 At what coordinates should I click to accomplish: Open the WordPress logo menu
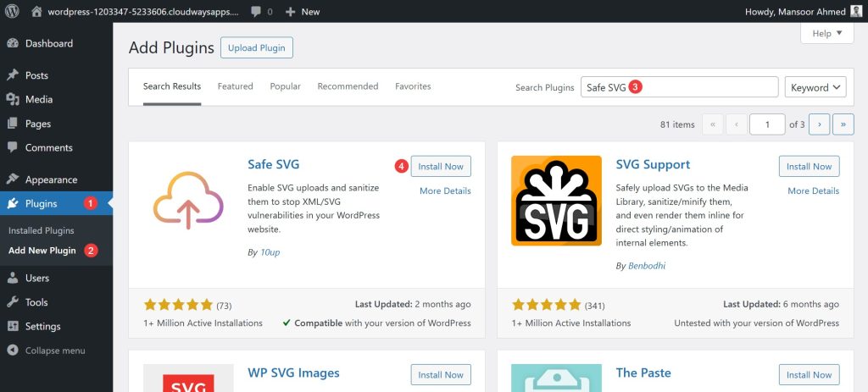coord(12,11)
